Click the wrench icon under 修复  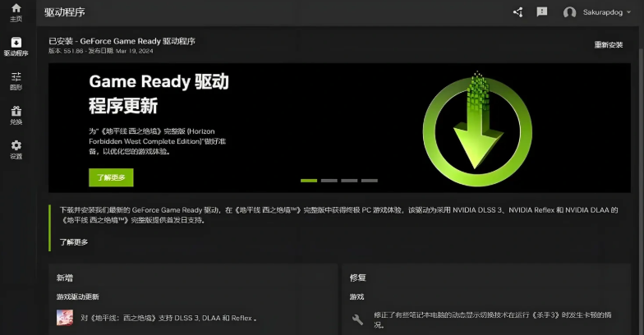[x=357, y=319]
